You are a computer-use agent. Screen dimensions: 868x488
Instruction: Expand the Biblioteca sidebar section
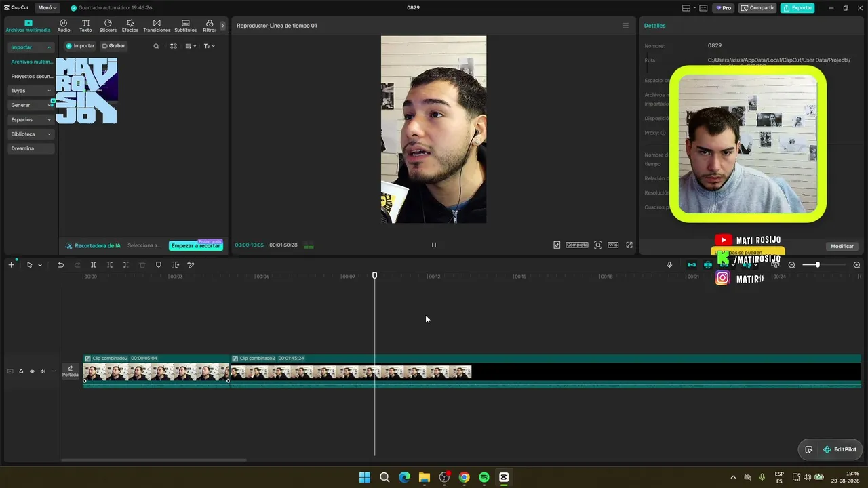(31, 134)
